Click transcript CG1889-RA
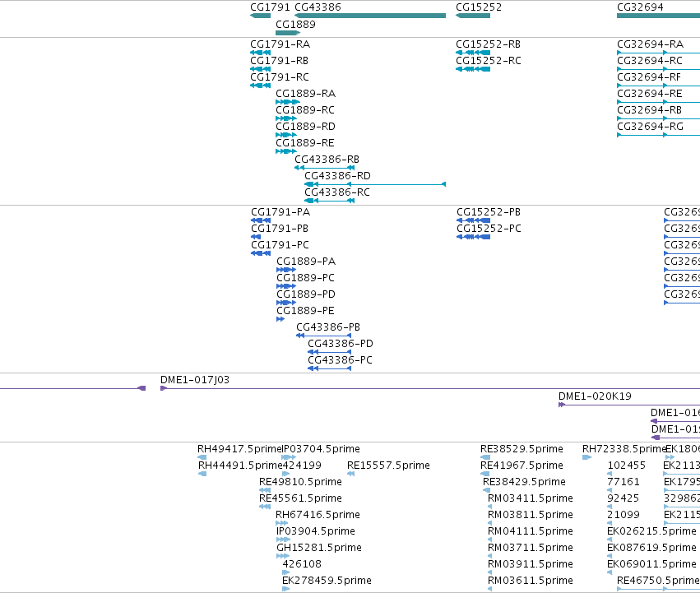Screen dimensions: 700x593 coord(305,94)
